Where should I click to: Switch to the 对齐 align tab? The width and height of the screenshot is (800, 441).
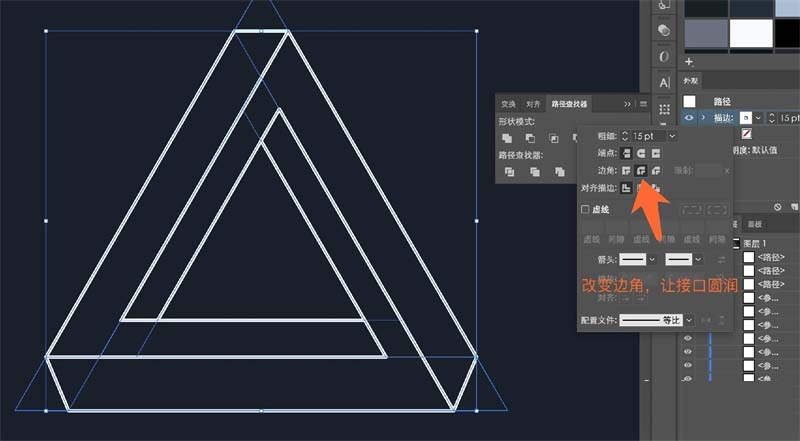(533, 104)
